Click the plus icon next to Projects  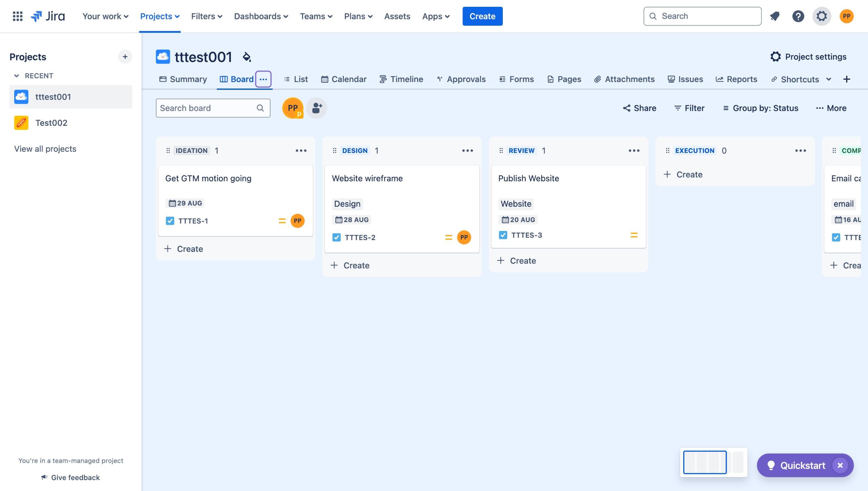[x=125, y=57]
